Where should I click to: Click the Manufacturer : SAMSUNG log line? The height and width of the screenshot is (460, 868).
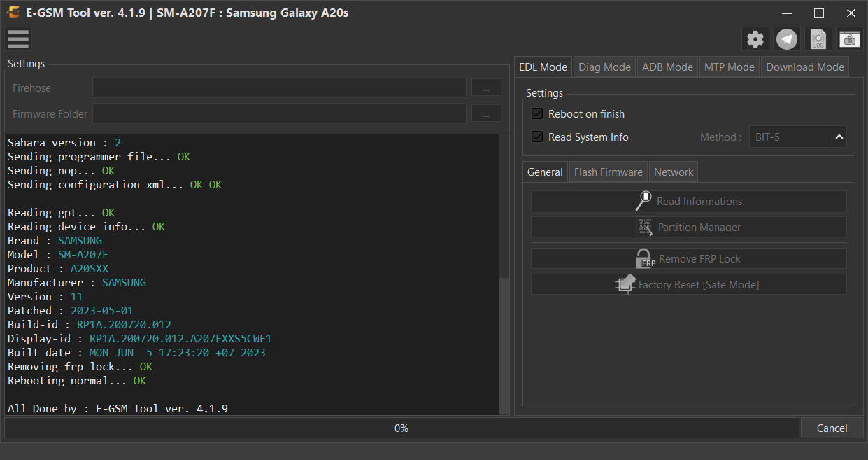tap(77, 283)
